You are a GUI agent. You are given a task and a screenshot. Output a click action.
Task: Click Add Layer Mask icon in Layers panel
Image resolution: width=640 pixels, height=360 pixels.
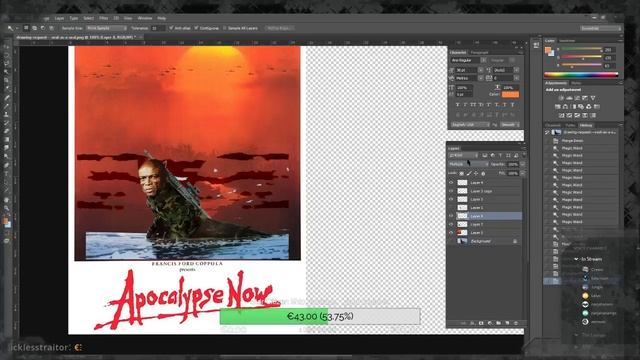[x=481, y=323]
